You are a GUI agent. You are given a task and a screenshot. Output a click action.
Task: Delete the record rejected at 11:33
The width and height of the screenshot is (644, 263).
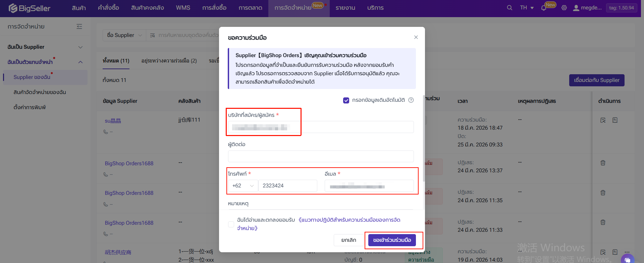pos(603,222)
